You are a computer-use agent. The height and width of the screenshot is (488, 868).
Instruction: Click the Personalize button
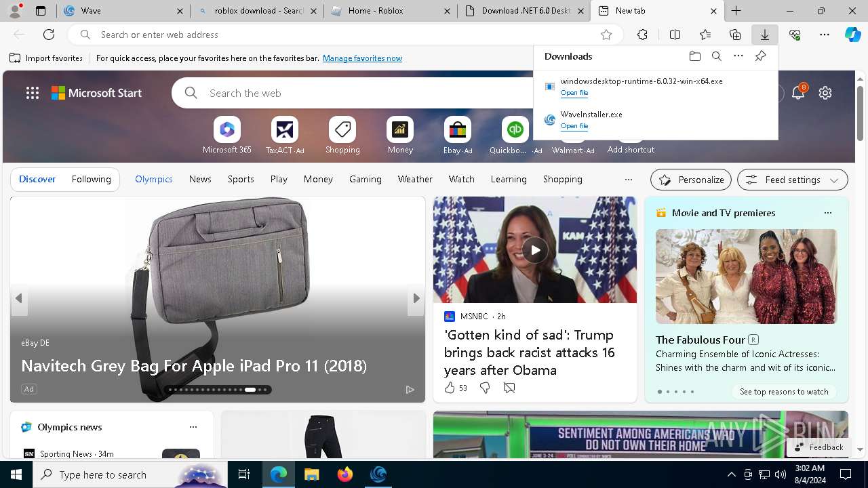point(691,180)
